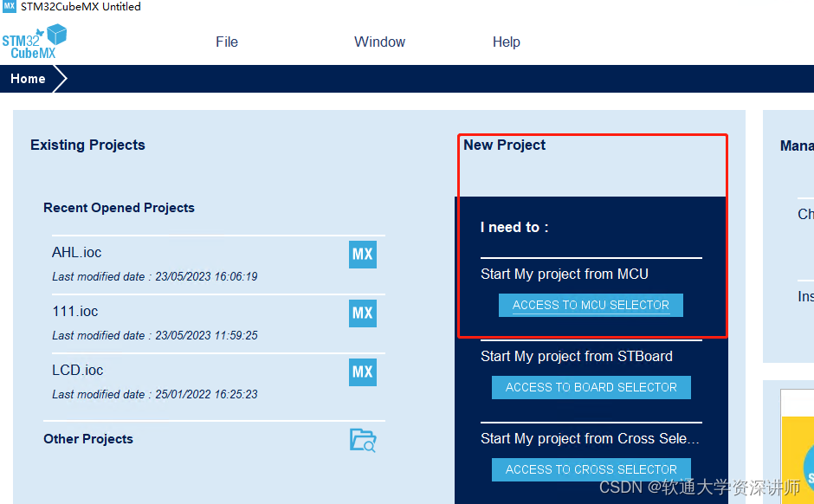Image resolution: width=814 pixels, height=504 pixels.
Task: Browse Other Projects folder search icon
Action: 362,440
